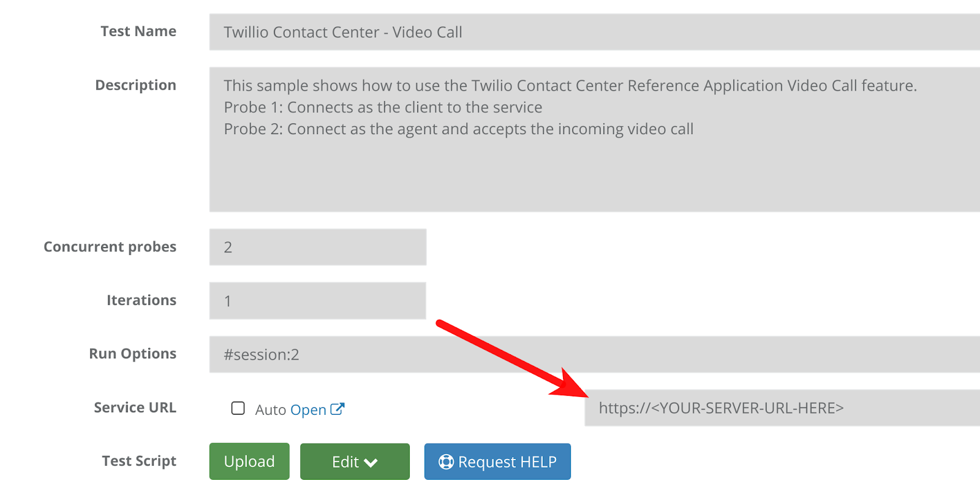Select the Run Options label

(132, 354)
